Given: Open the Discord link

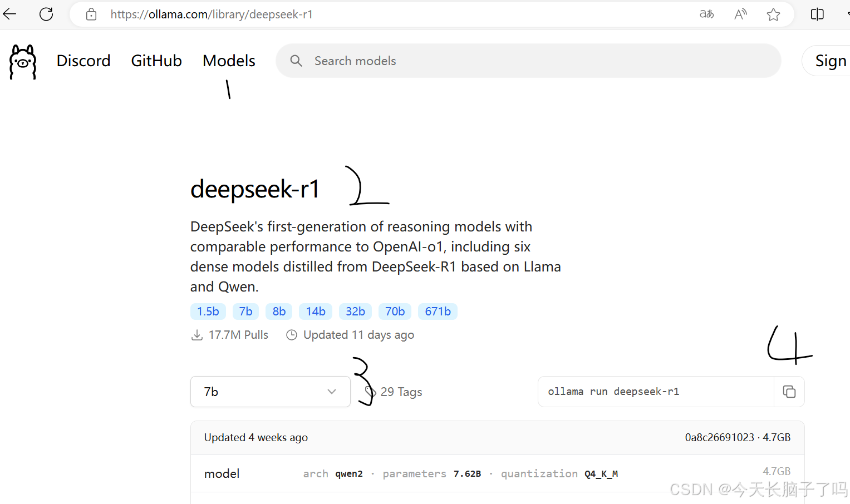Looking at the screenshot, I should tap(83, 61).
